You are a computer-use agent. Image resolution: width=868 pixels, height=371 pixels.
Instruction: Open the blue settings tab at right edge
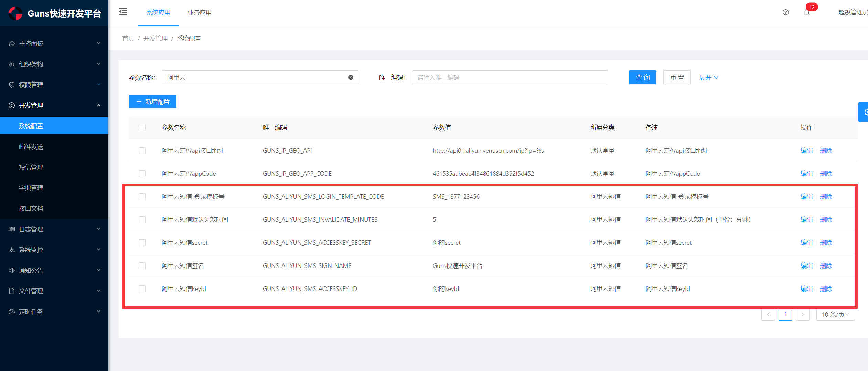[864, 112]
